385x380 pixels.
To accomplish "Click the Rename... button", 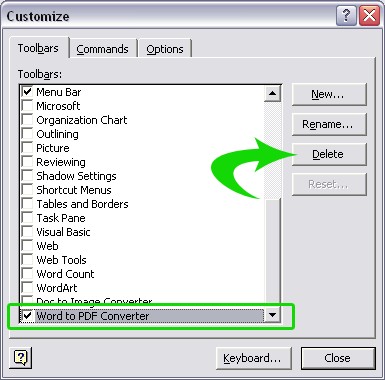I will click(329, 124).
